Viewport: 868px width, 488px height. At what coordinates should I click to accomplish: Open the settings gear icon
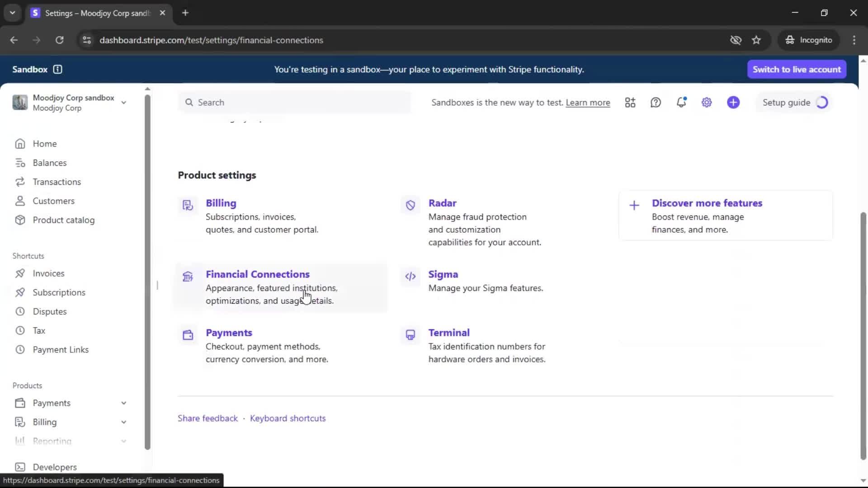point(707,103)
